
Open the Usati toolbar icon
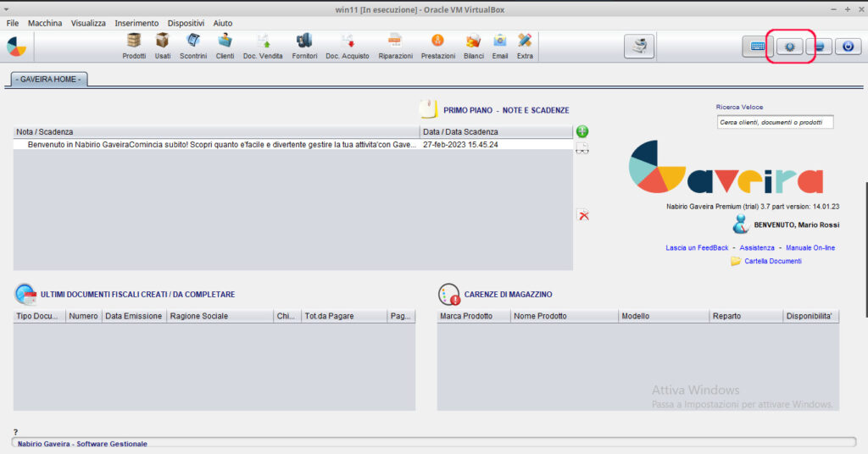163,46
